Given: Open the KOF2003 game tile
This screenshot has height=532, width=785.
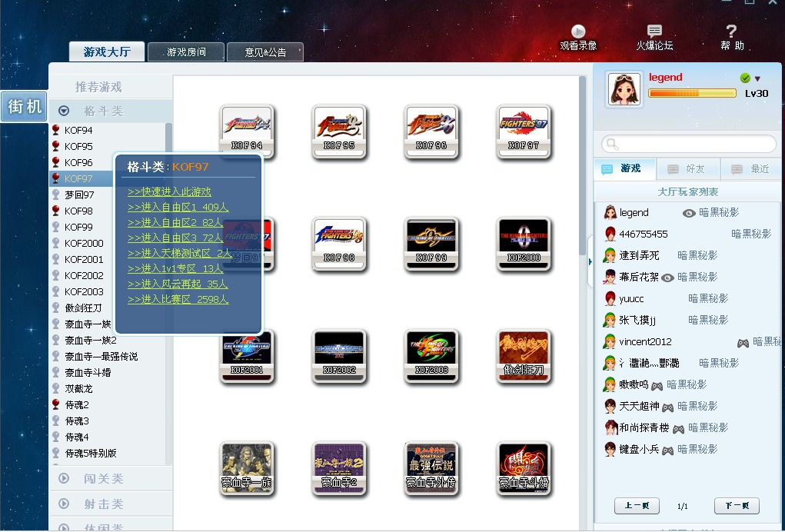Looking at the screenshot, I should [431, 356].
